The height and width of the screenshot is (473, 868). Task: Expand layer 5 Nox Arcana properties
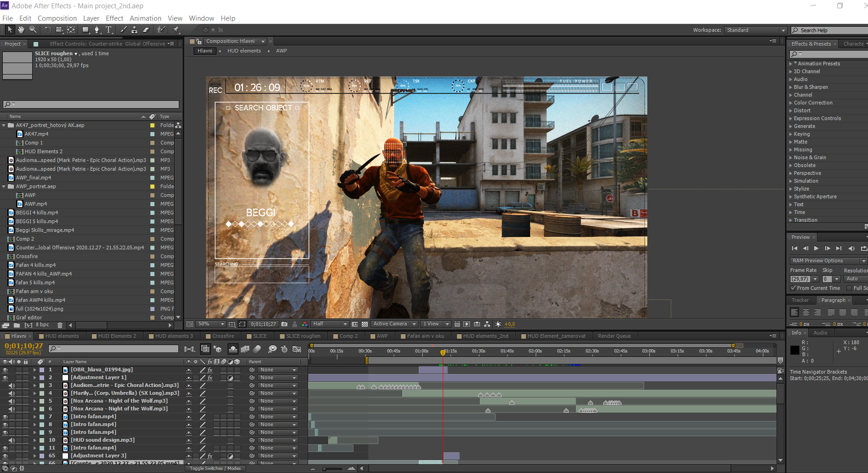34,401
